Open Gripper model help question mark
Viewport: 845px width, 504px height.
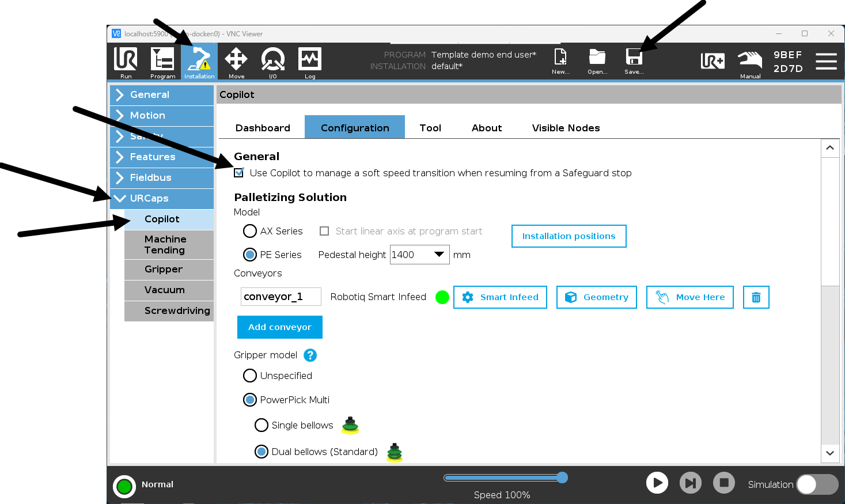click(310, 355)
